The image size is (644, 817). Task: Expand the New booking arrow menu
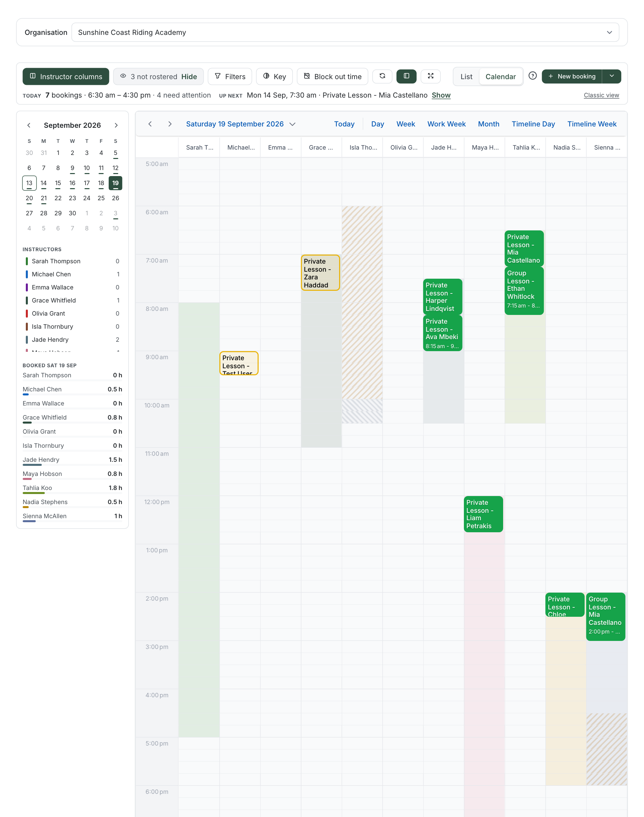[611, 76]
